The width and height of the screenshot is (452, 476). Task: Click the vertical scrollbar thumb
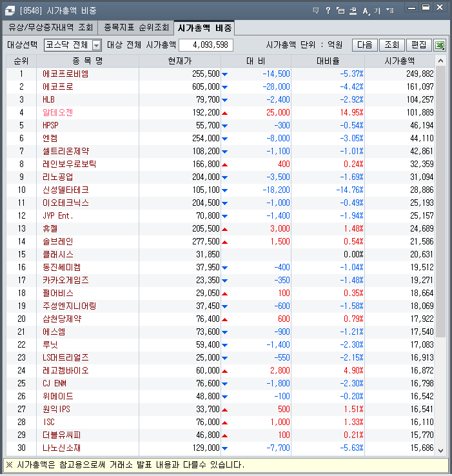click(441, 202)
